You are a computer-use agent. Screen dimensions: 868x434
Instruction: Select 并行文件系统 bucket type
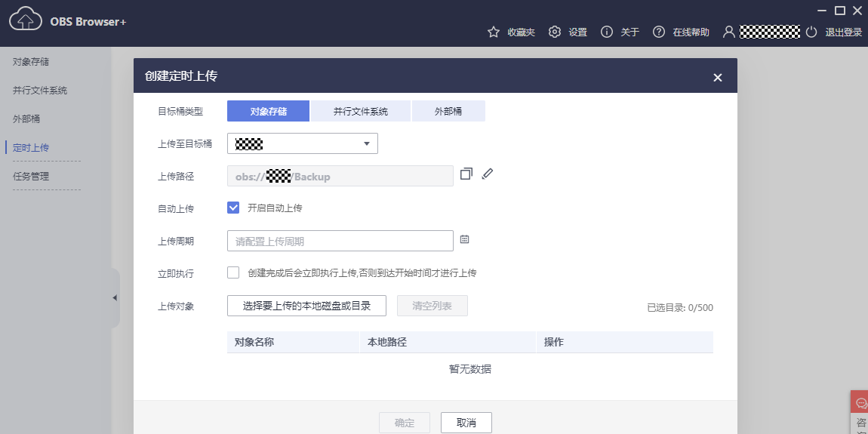point(361,111)
